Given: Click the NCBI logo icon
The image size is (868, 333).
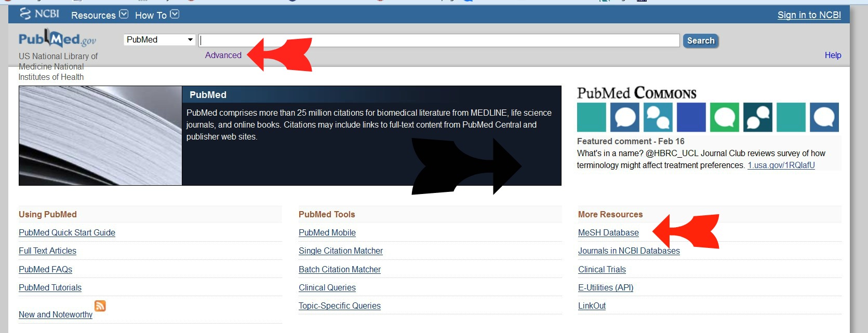Looking at the screenshot, I should (x=39, y=14).
